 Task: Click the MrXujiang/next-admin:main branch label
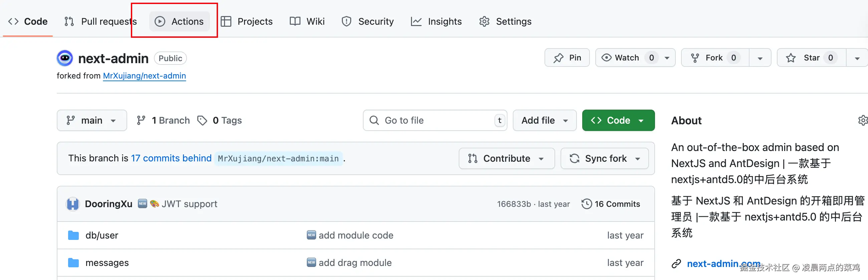(278, 159)
